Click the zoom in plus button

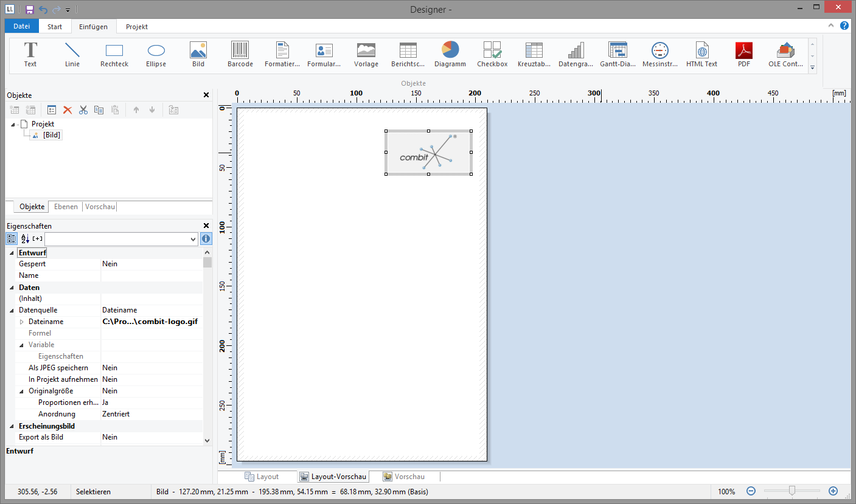(833, 491)
